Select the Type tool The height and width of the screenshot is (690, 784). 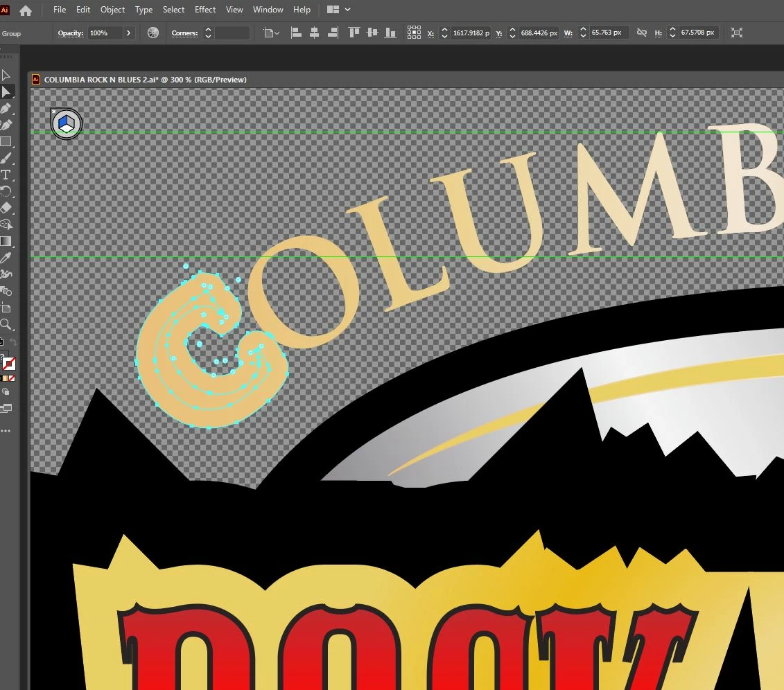6,175
